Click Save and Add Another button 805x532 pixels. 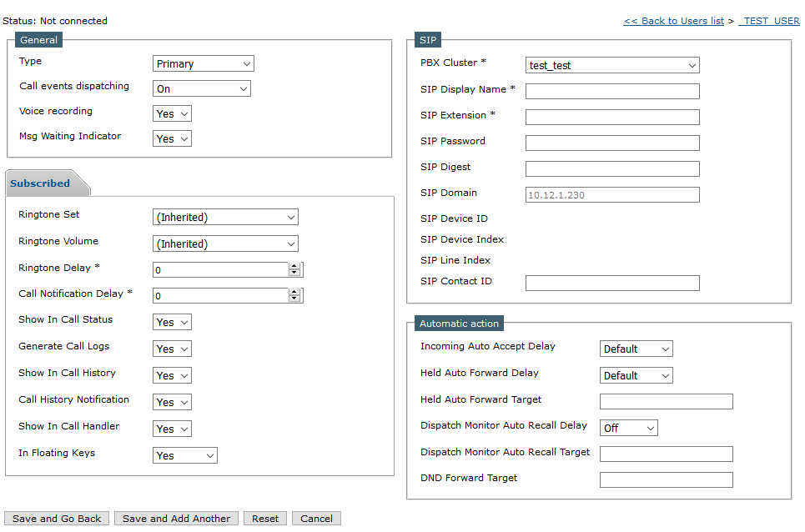tap(177, 519)
